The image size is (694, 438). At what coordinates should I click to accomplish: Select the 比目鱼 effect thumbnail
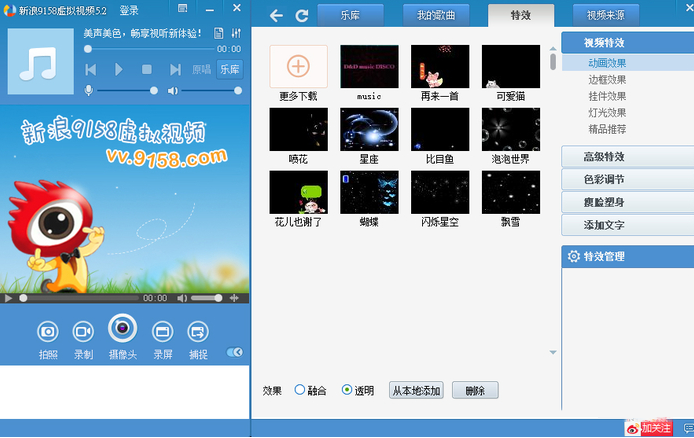[x=440, y=129]
